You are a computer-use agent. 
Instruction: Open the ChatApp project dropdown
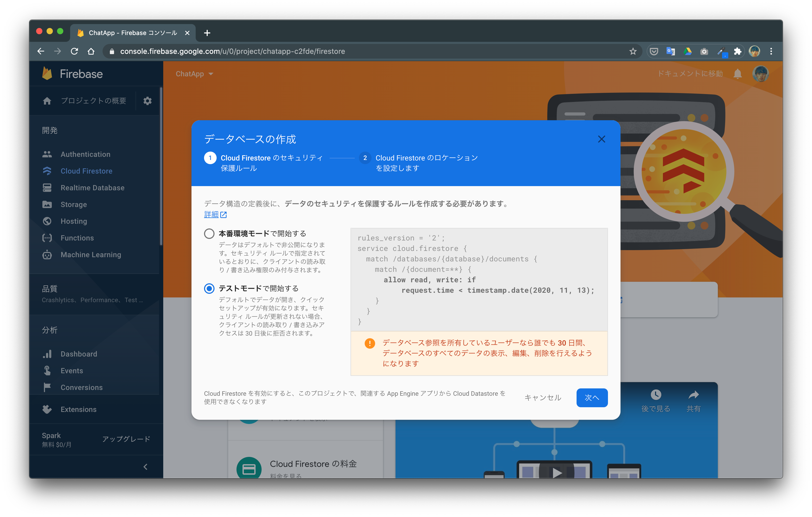[x=194, y=74]
